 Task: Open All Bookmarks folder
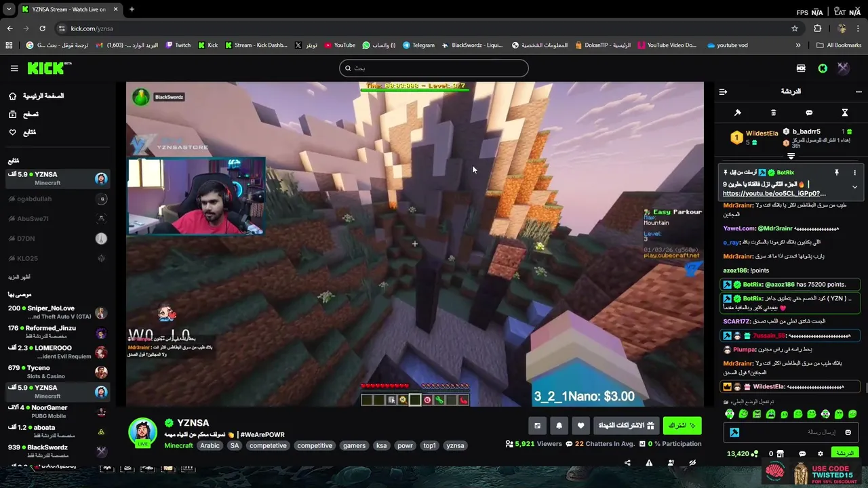[x=838, y=45]
